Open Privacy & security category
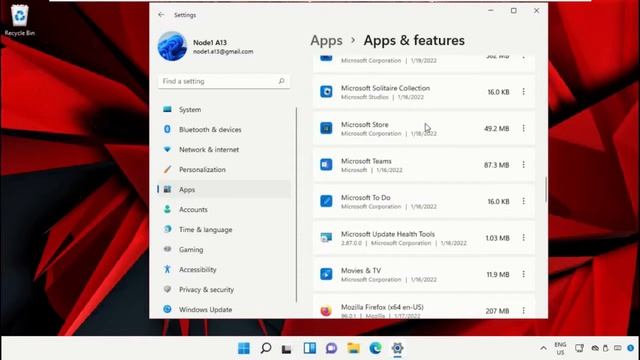640x360 pixels. [x=224, y=289]
